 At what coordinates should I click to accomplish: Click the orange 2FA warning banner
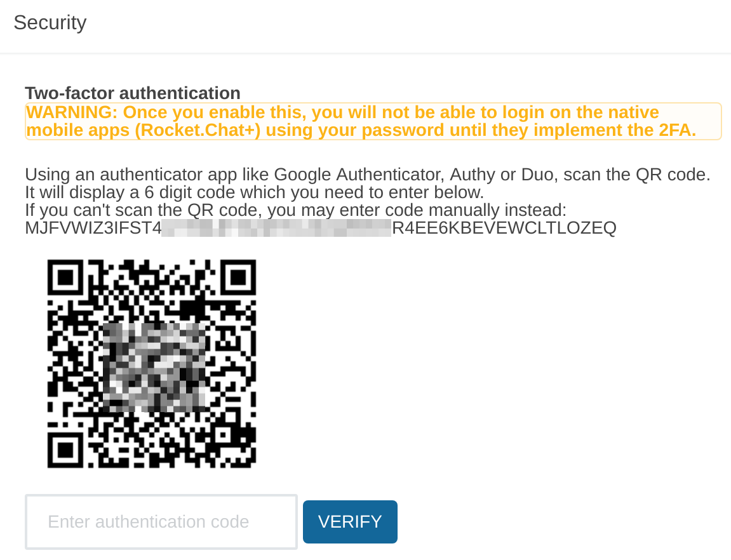pyautogui.click(x=373, y=121)
